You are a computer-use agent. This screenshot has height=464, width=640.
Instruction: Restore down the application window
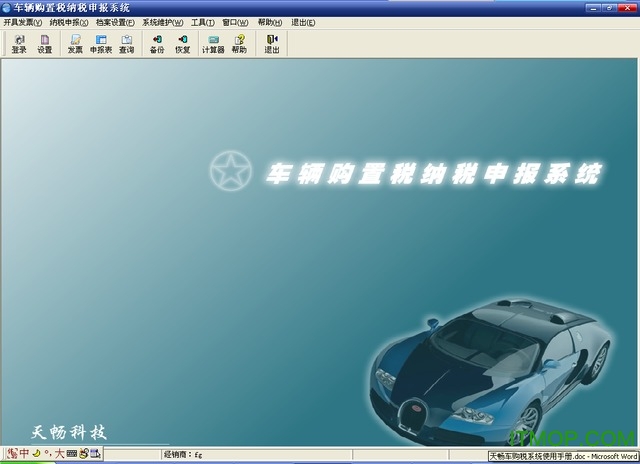click(x=609, y=7)
